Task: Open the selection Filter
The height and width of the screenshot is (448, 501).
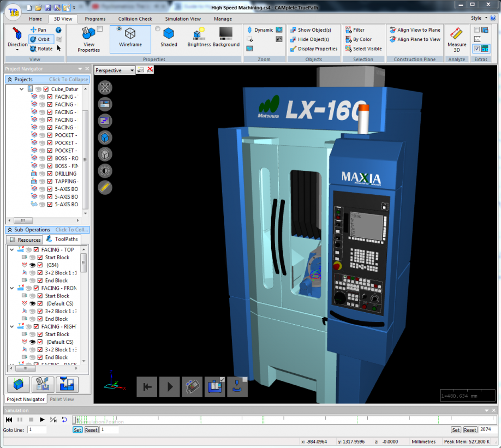Action: pyautogui.click(x=355, y=29)
